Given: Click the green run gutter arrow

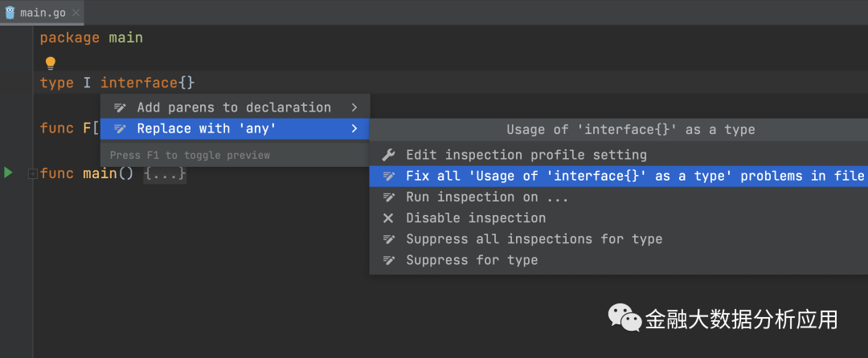Looking at the screenshot, I should pos(9,173).
